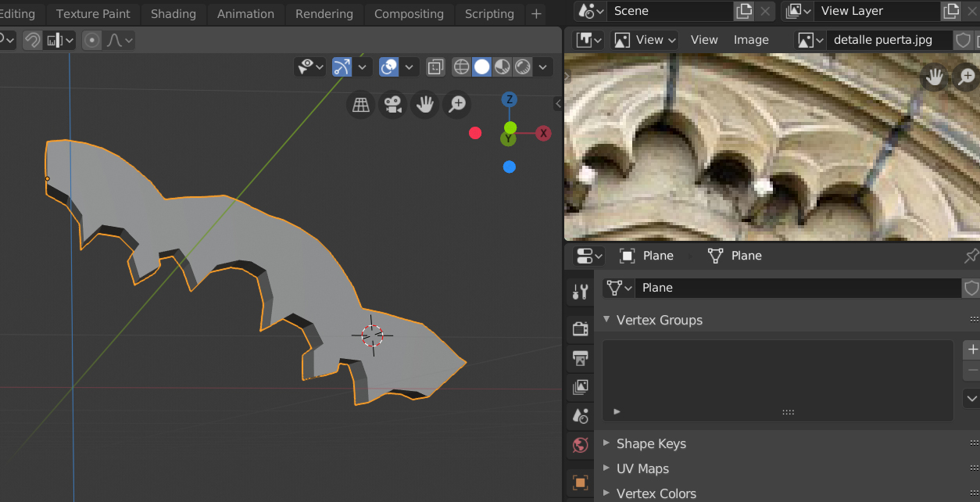
Task: Switch to the Rendering workspace tab
Action: coord(324,13)
